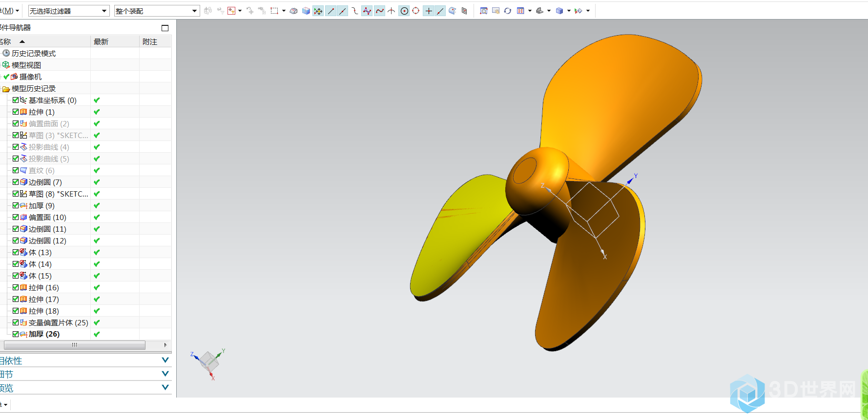Uncheck the 拉伸 (16) feature checkbox

pos(16,287)
